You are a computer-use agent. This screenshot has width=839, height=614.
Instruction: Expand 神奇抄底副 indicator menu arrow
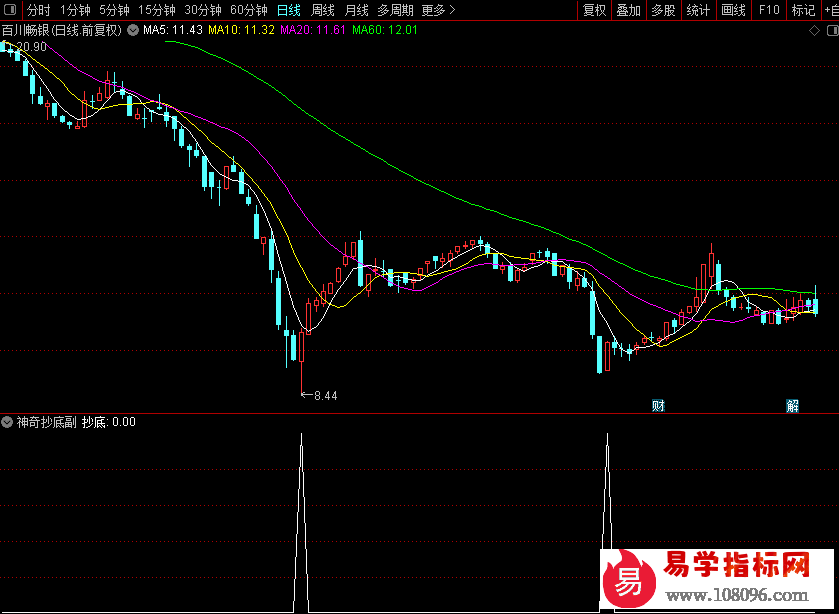pos(8,422)
